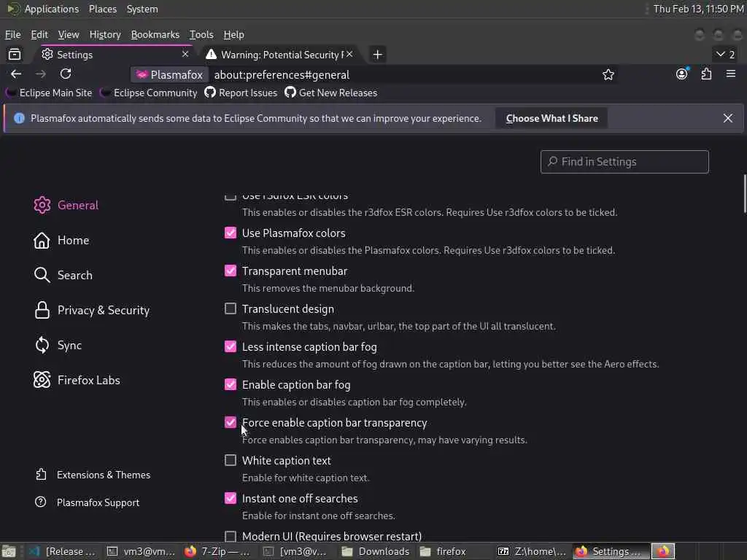
Task: Dismiss the data sharing notification bar
Action: 728,118
